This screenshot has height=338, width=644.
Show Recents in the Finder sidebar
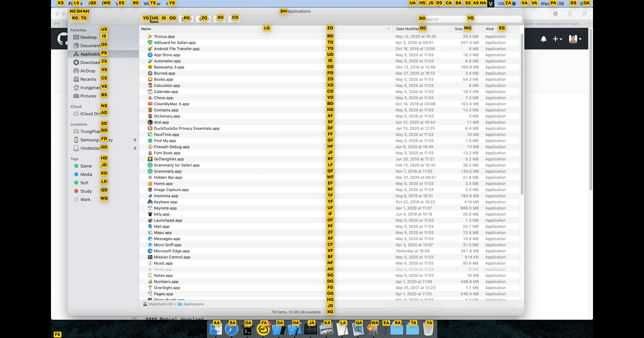point(85,79)
